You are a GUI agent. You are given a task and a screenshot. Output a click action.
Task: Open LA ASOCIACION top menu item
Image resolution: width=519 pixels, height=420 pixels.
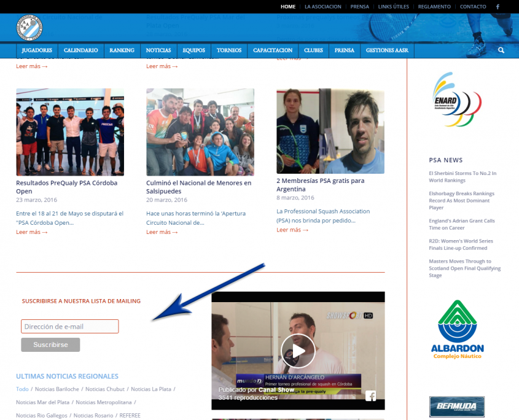coord(322,7)
